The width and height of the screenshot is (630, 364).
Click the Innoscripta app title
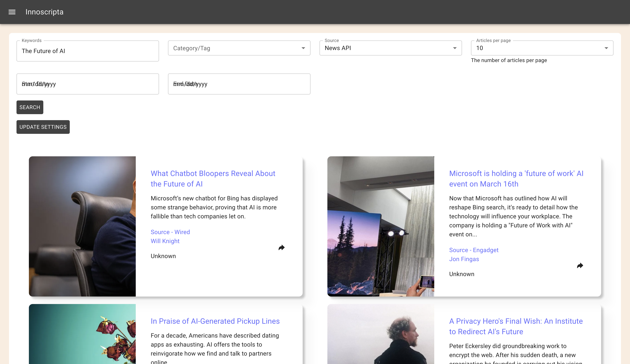44,12
